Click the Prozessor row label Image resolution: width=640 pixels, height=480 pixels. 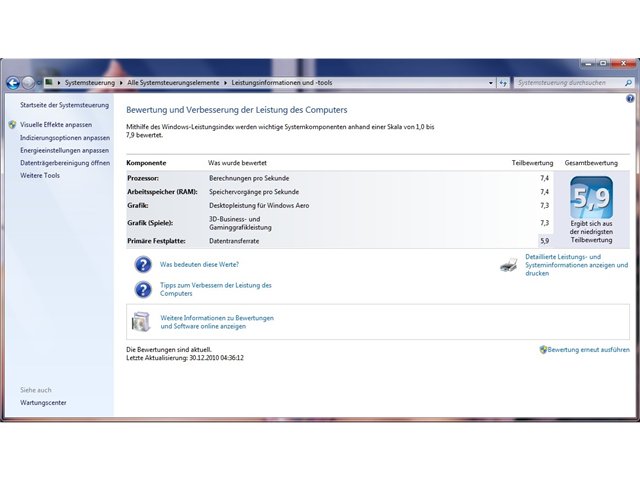(143, 178)
